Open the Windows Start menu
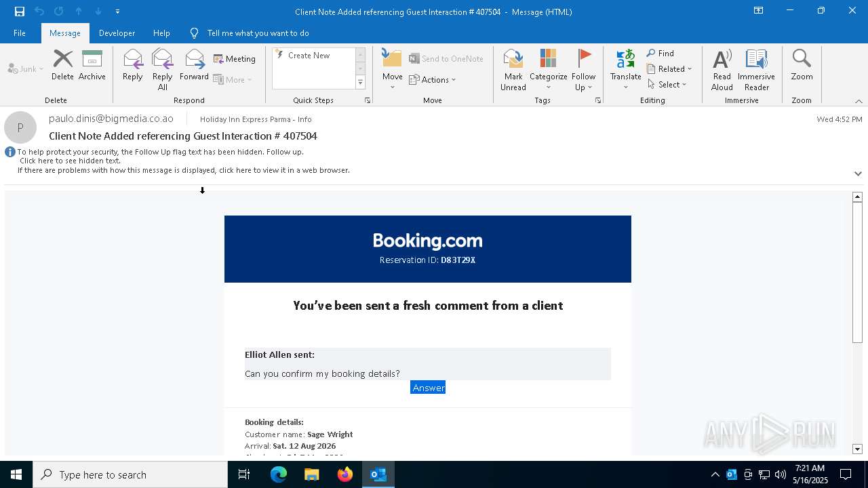 (x=16, y=474)
